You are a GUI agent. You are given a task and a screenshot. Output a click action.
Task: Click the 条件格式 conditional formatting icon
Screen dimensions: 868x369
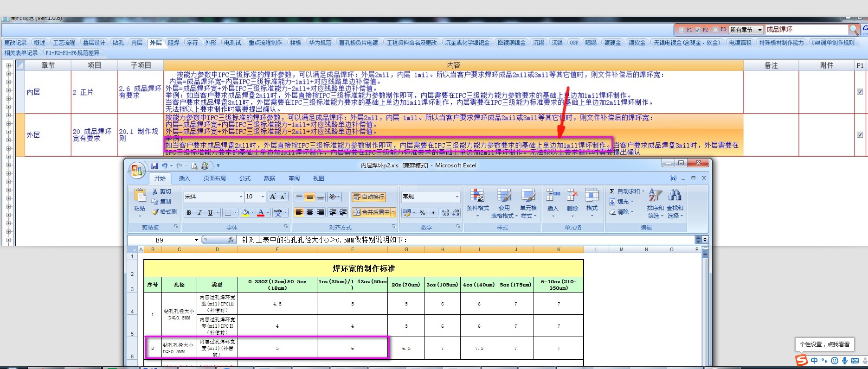click(x=477, y=196)
